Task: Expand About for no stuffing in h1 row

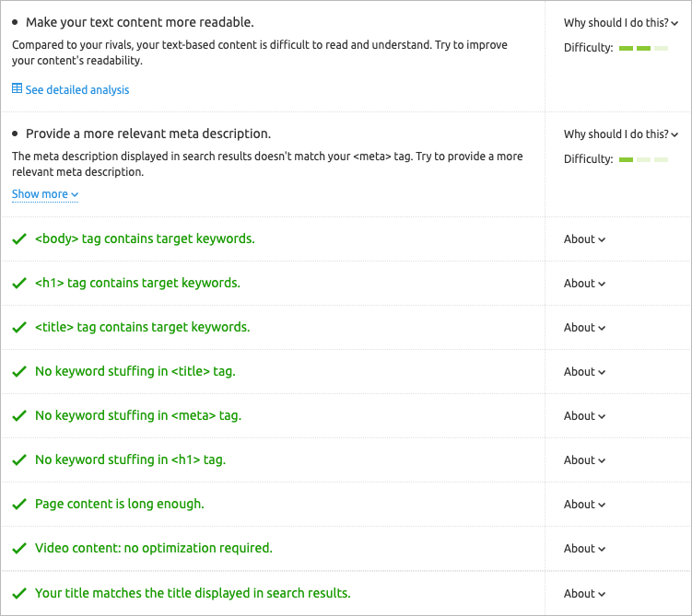Action: point(584,459)
